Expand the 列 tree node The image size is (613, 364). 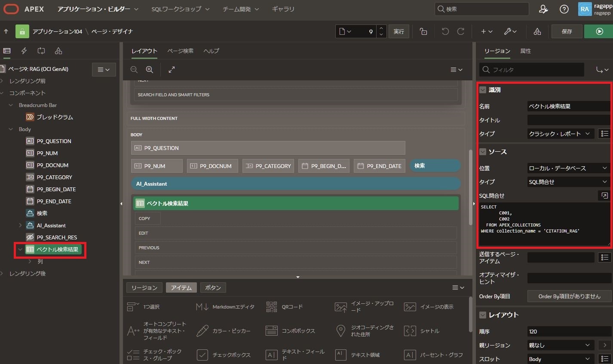click(30, 261)
